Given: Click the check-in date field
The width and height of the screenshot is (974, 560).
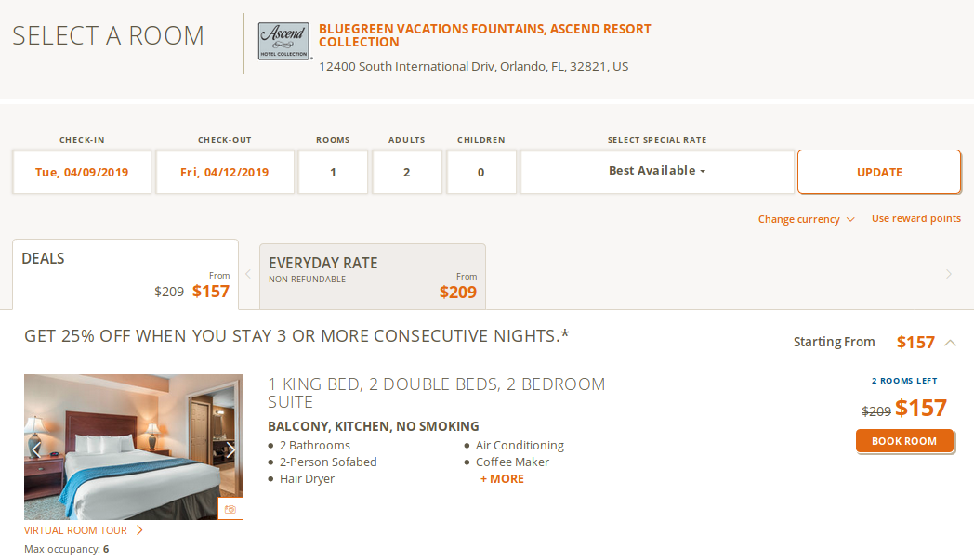Looking at the screenshot, I should pyautogui.click(x=82, y=172).
